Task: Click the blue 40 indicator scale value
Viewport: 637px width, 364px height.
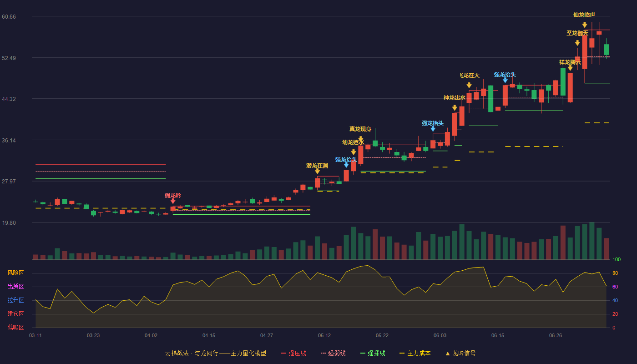Action: 615,301
